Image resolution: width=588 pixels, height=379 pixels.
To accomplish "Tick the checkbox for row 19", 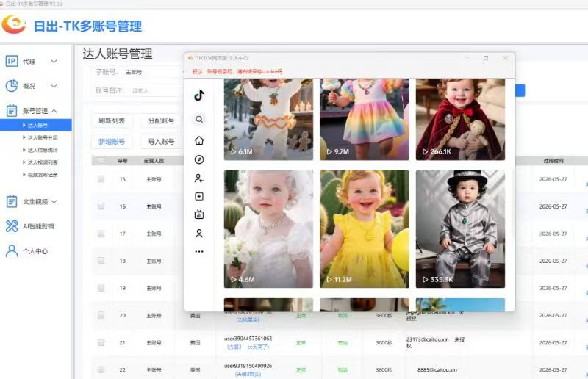I will pyautogui.click(x=101, y=288).
